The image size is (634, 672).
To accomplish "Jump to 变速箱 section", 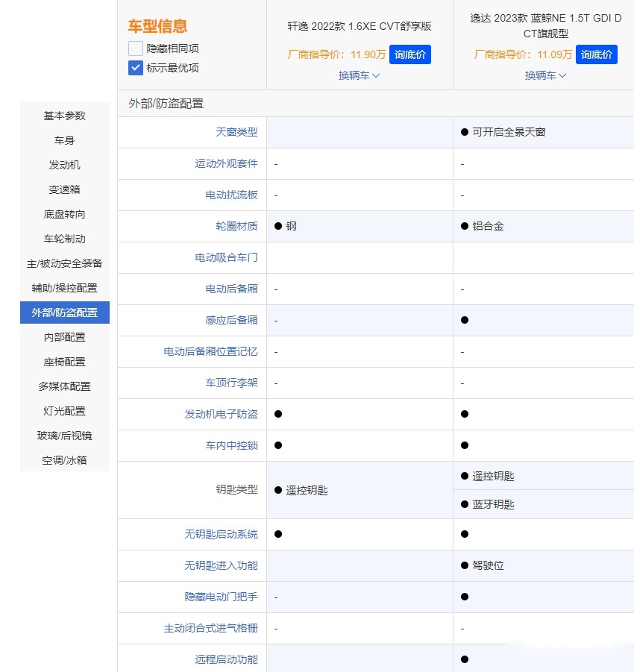I will tap(65, 189).
